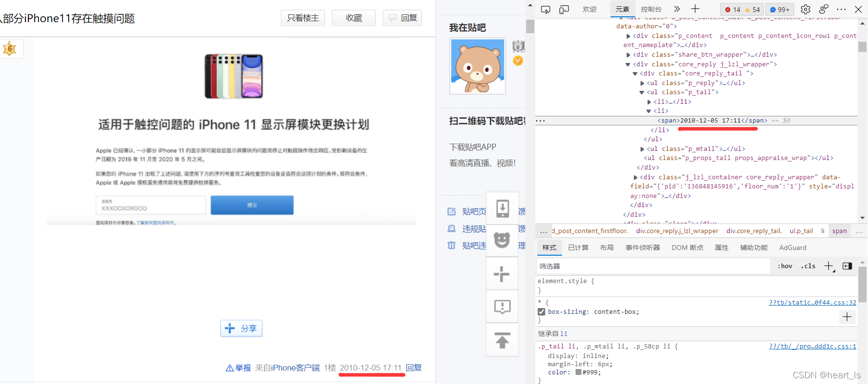Click the 违规贴 user icon in sidebar
The image size is (868, 384).
451,229
